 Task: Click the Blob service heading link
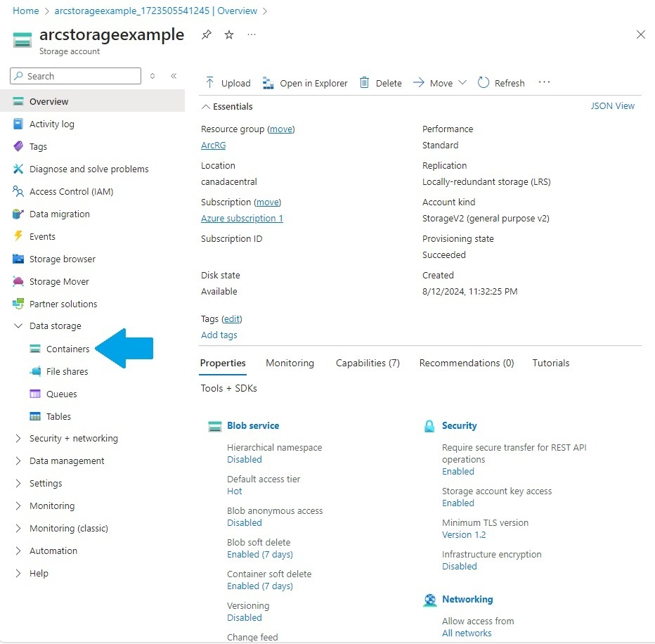tap(253, 425)
